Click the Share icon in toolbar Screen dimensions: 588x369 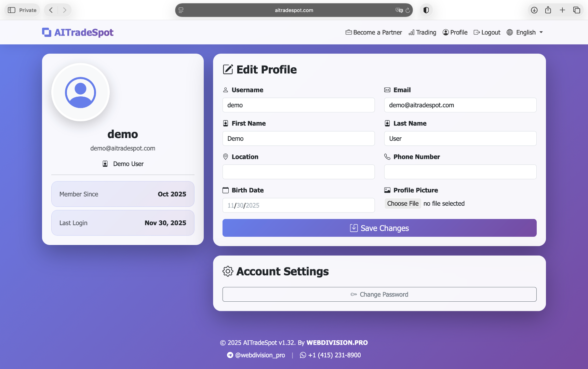(548, 10)
